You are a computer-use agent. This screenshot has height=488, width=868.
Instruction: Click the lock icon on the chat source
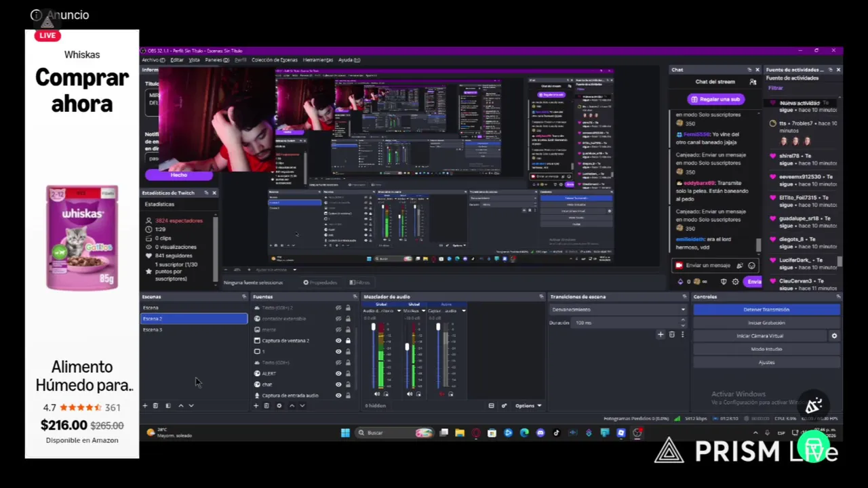[348, 384]
